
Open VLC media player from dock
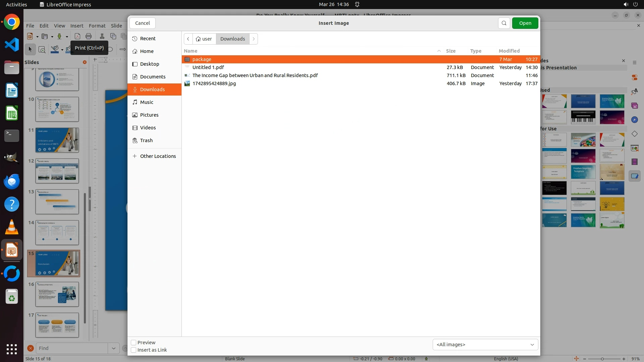point(12,227)
